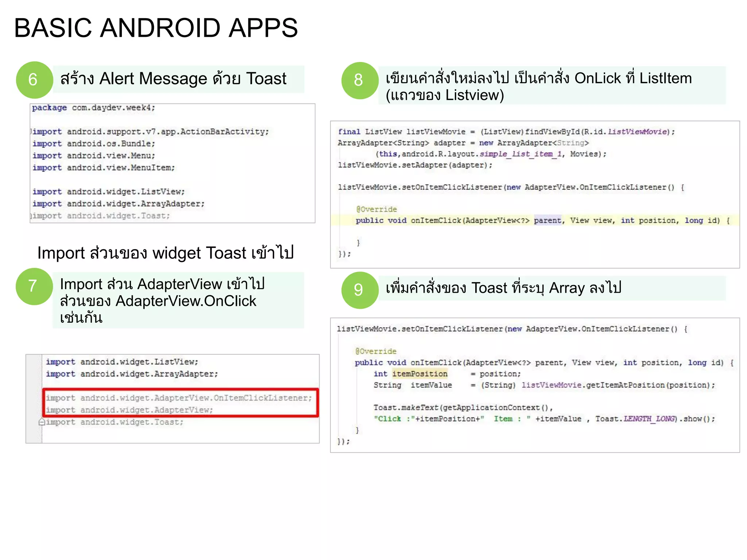The image size is (747, 560).
Task: Click the closing "});" in the step 8 code
Action: tap(344, 254)
